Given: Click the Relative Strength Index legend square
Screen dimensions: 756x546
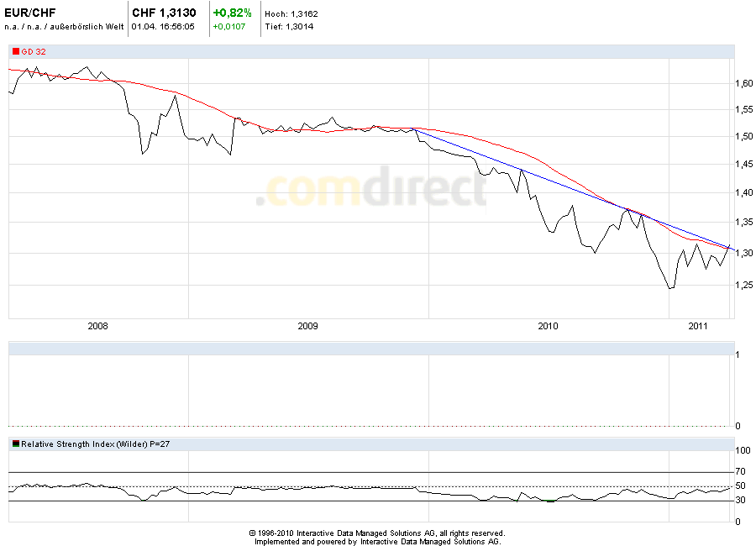Looking at the screenshot, I should [x=14, y=442].
